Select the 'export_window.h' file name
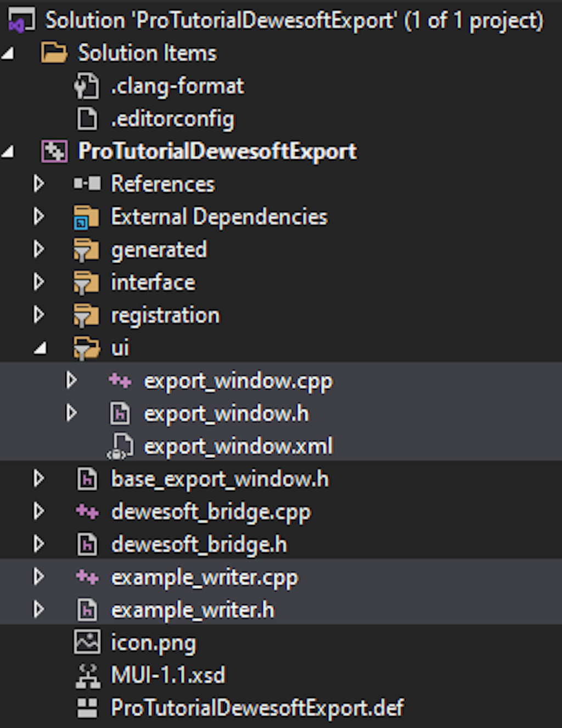The width and height of the screenshot is (562, 728). [x=226, y=413]
